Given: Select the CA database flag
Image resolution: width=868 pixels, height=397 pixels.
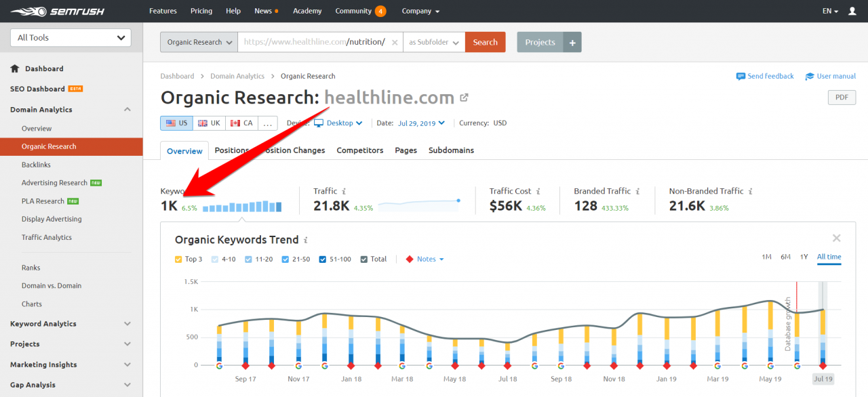Looking at the screenshot, I should point(241,123).
